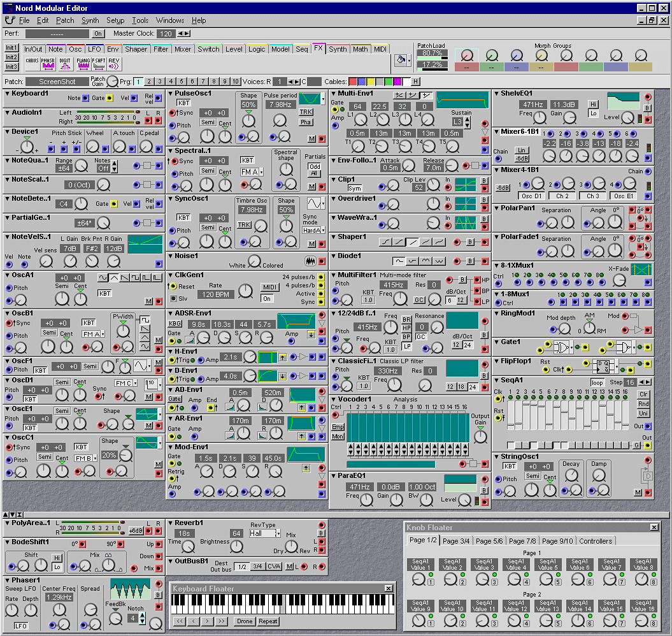This screenshot has height=636, width=672.
Task: Click the Reverb1 Time knob
Action: (x=188, y=546)
